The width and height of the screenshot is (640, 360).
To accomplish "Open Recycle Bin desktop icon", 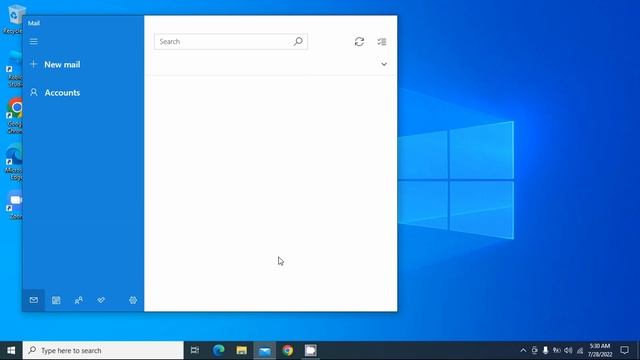I will (13, 19).
